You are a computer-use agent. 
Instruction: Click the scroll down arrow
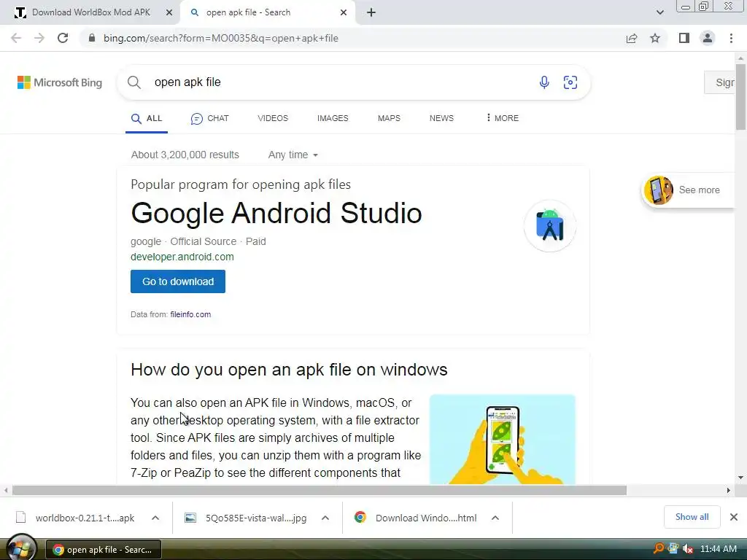(x=740, y=478)
